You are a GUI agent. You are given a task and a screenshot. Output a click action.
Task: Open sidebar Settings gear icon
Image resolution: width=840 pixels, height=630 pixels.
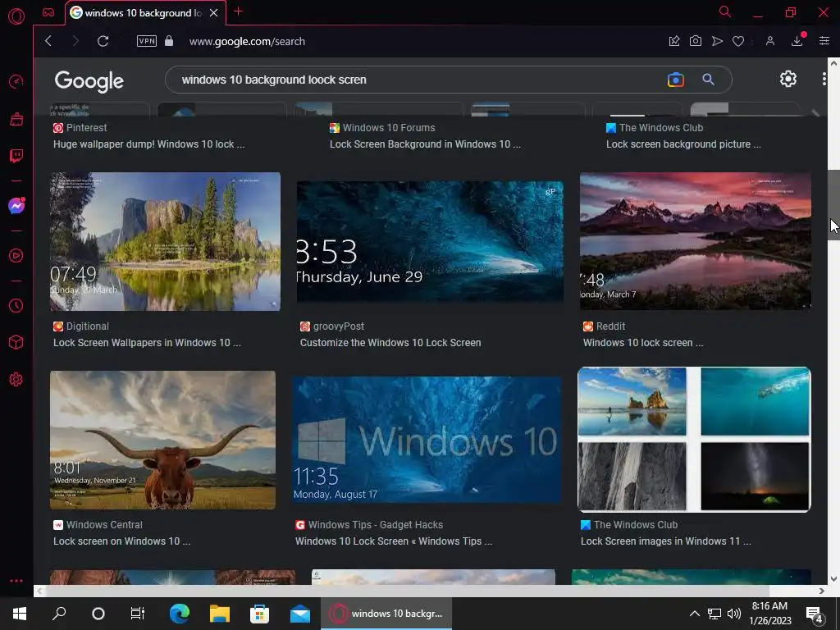point(16,379)
